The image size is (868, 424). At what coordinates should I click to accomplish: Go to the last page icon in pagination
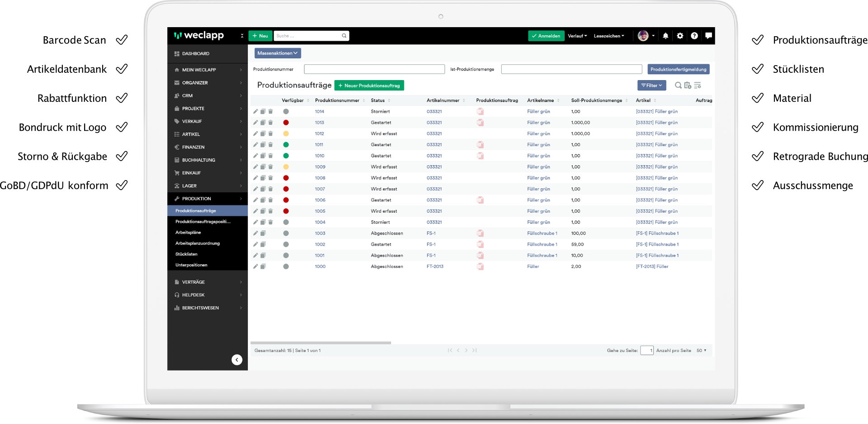[x=474, y=350]
